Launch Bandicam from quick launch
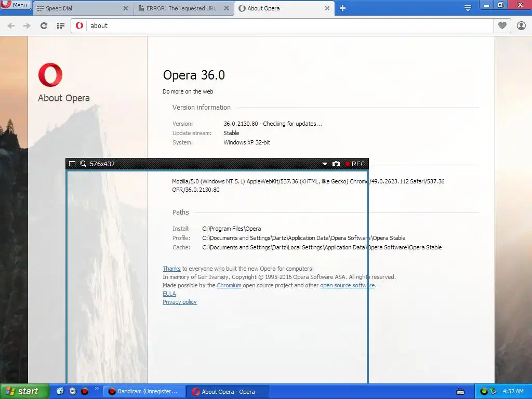This screenshot has width=532, height=399. 85,391
